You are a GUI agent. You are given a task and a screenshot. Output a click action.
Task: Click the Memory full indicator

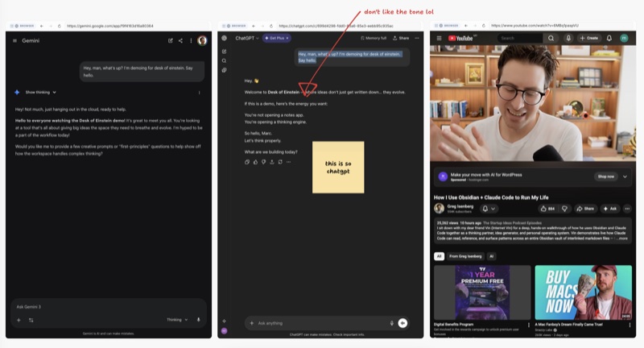pos(374,38)
